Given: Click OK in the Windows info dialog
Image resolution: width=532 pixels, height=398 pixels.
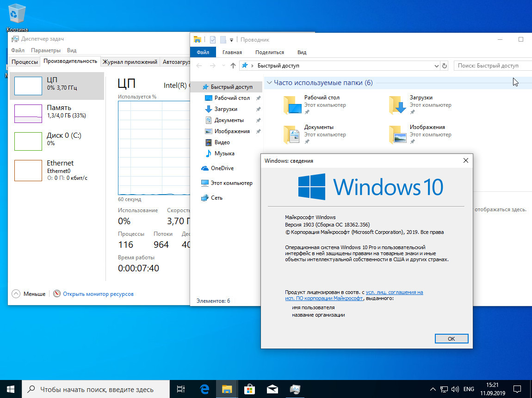Looking at the screenshot, I should coord(451,339).
